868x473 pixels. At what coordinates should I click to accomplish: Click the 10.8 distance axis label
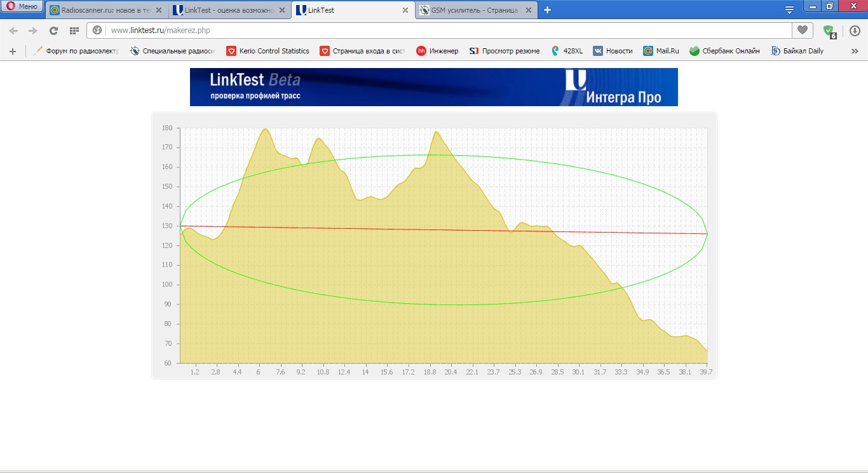pyautogui.click(x=323, y=372)
